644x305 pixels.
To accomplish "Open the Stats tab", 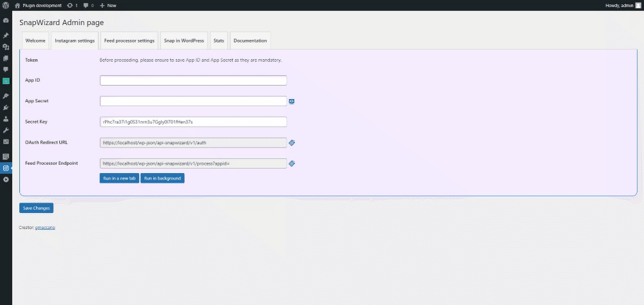I will pos(219,41).
